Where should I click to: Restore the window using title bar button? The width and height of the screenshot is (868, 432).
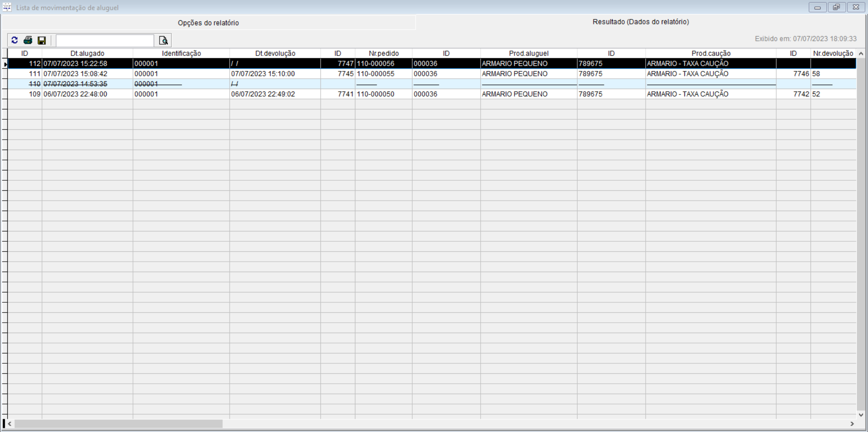836,7
